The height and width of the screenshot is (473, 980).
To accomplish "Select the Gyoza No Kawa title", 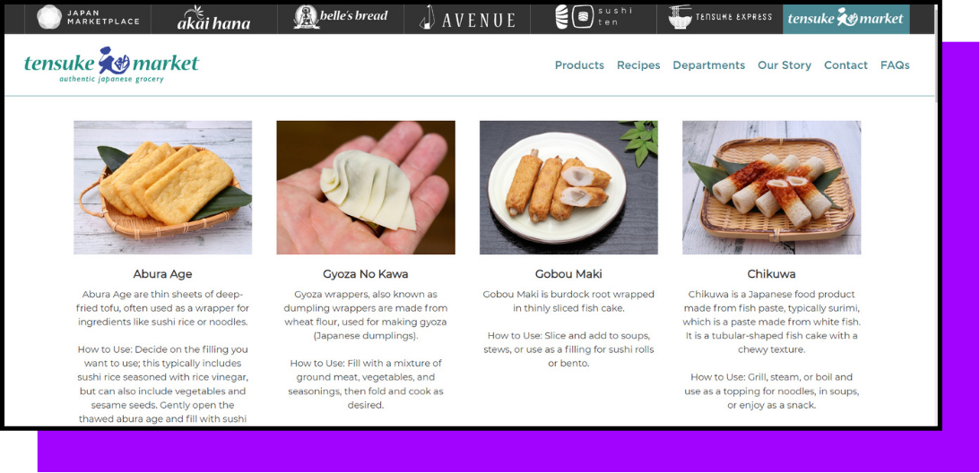I will [366, 274].
